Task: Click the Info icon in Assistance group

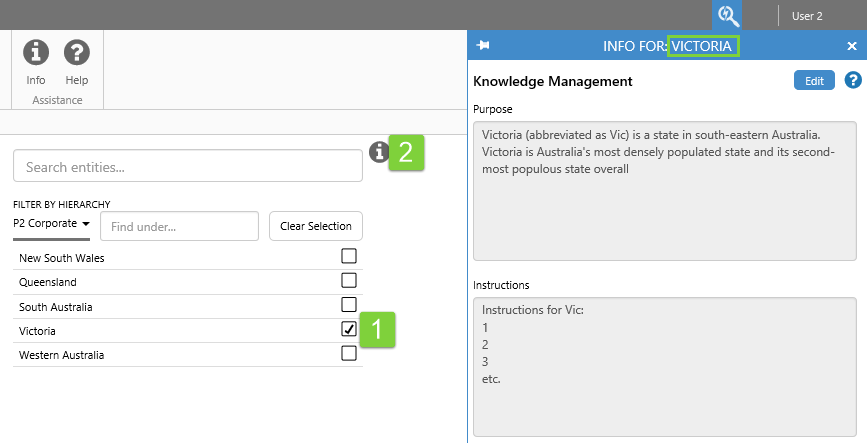Action: 36,52
